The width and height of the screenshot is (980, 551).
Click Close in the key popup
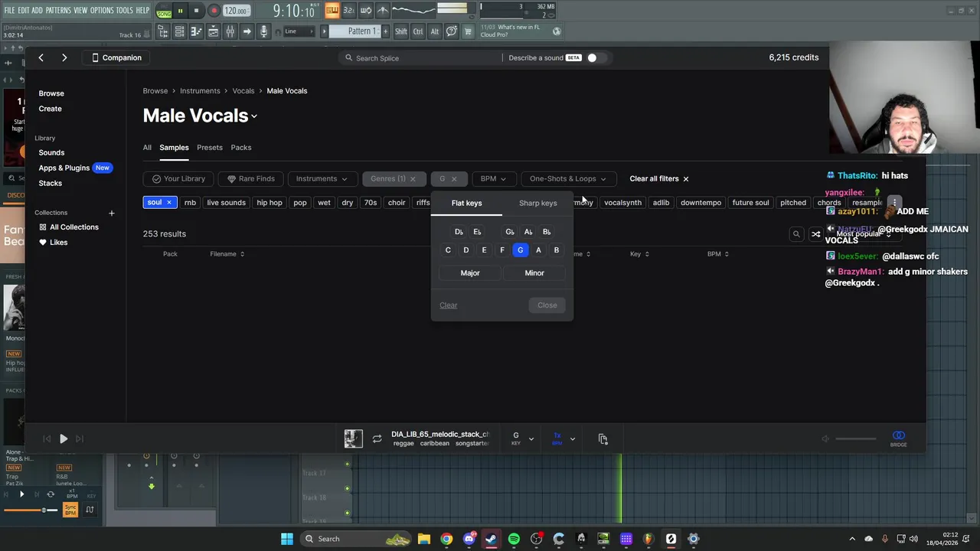click(547, 305)
